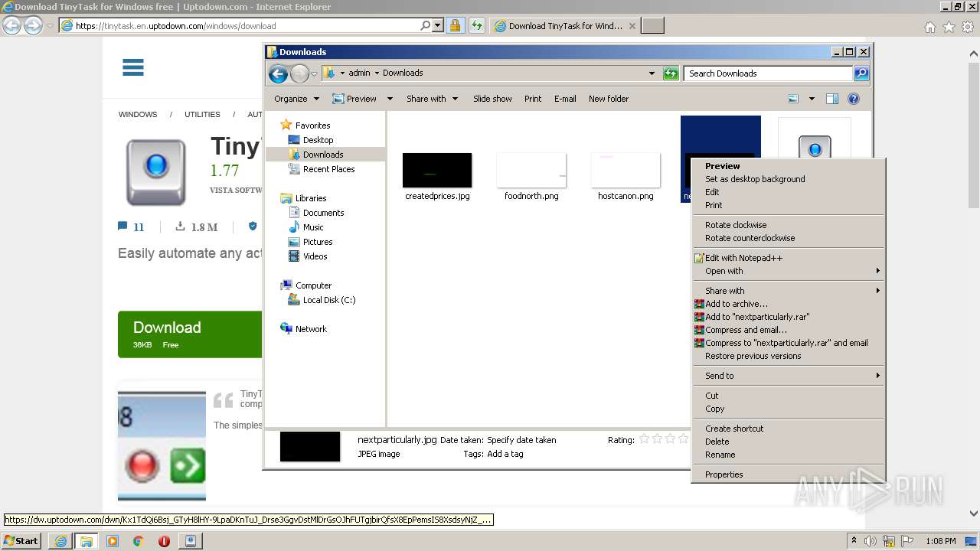Open the Organize dropdown menu
Screen dimensions: 980x551
pyautogui.click(x=296, y=99)
